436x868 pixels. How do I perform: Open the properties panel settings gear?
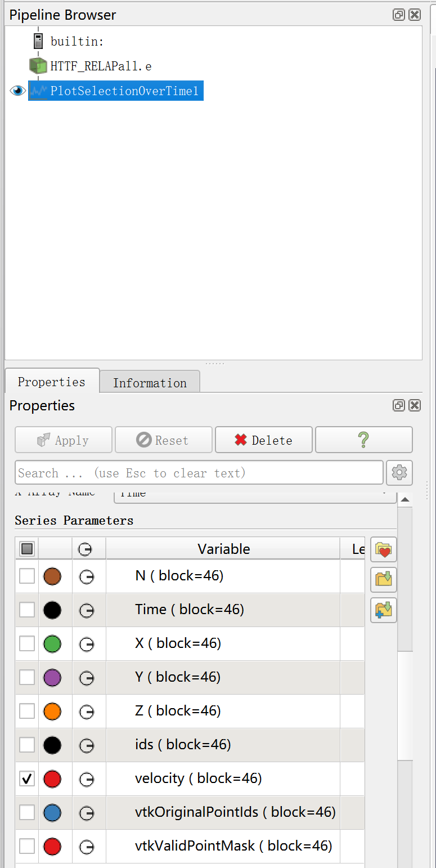point(399,473)
